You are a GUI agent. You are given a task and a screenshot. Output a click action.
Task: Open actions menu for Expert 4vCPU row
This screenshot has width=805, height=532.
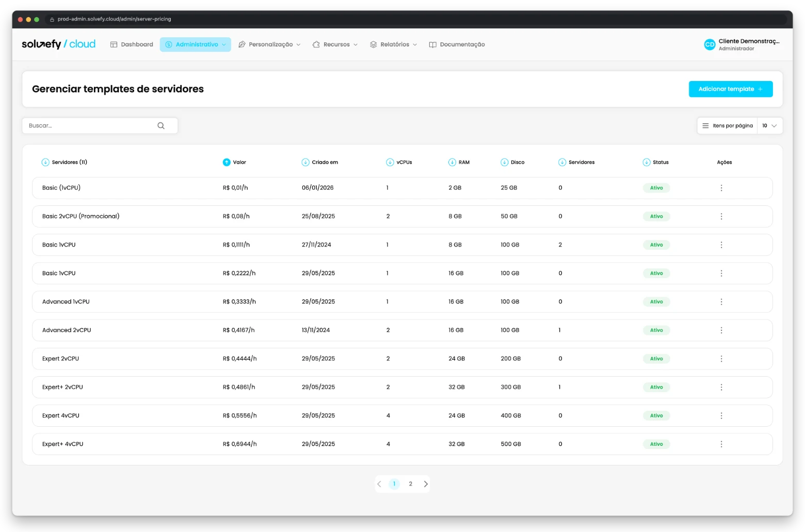pyautogui.click(x=721, y=415)
